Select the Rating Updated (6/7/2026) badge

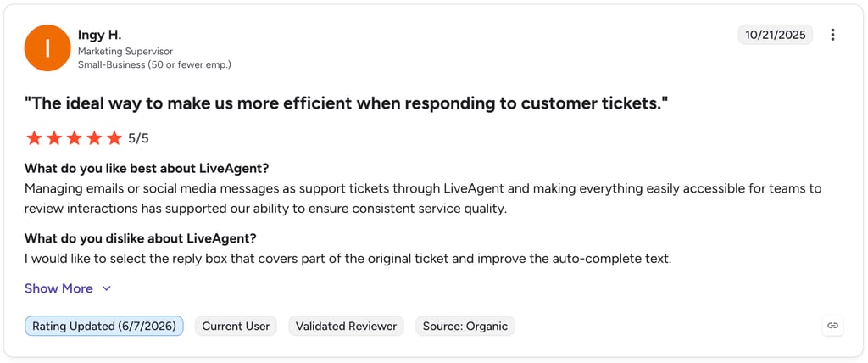click(x=104, y=326)
